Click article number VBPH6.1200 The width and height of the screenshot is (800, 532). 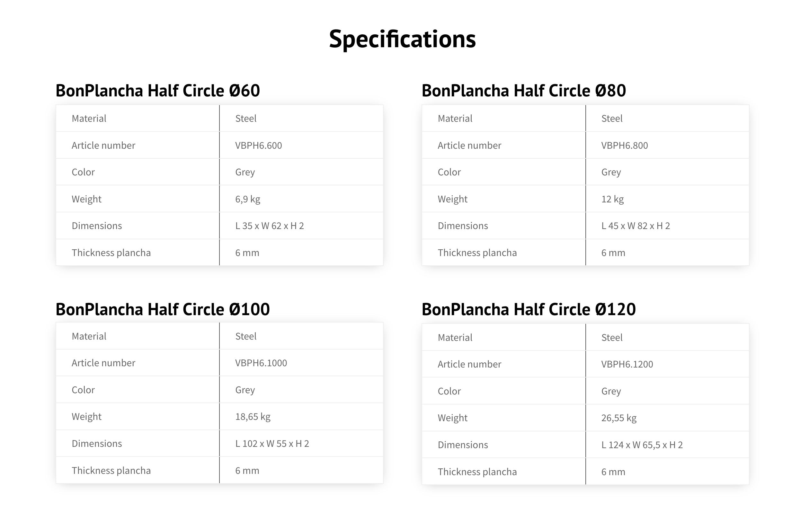627,364
